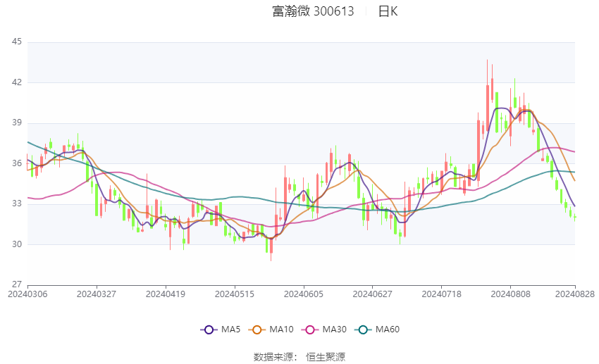Toggle the MA30 pink legend marker
The image size is (599, 364).
(x=310, y=330)
